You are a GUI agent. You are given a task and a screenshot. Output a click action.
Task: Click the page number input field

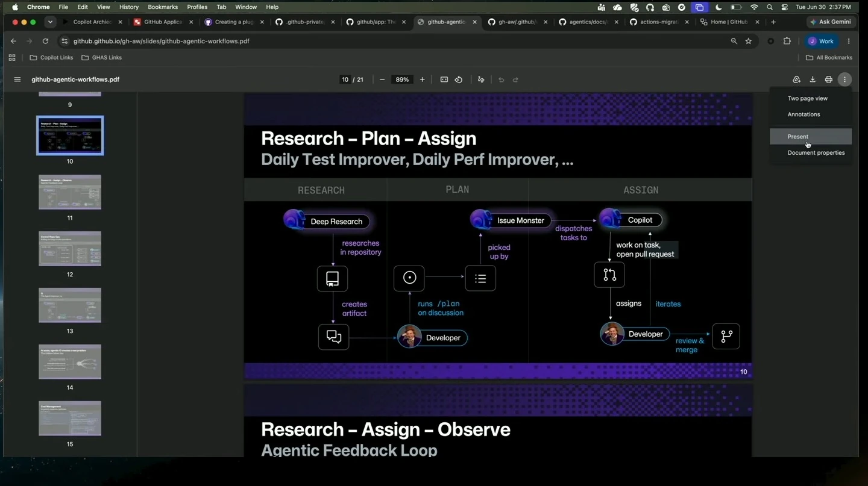coord(345,79)
